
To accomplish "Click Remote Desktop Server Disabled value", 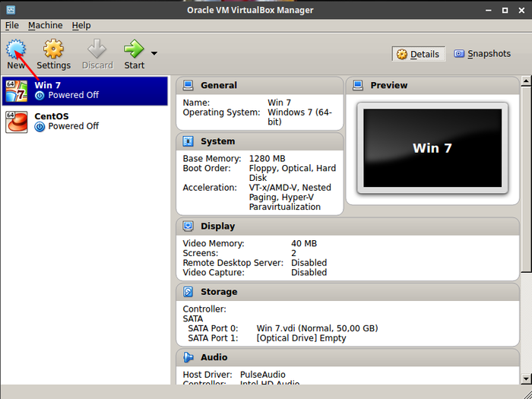I will (x=309, y=263).
